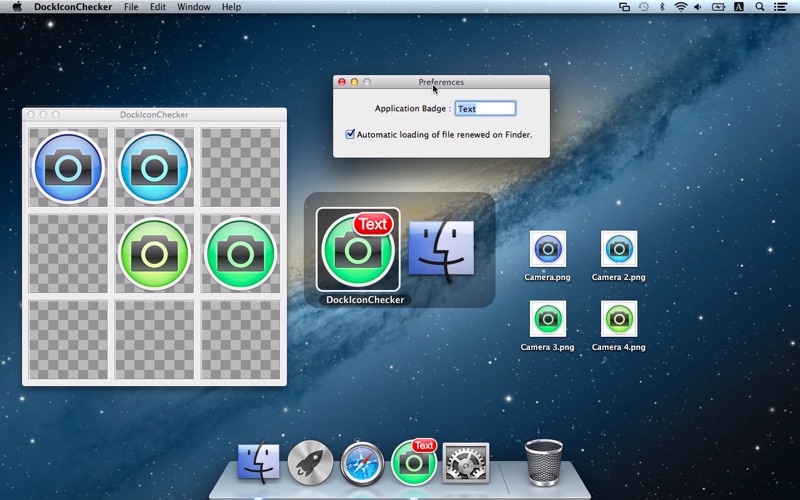Click DockIconChecker camera icon in the Dock

click(414, 462)
